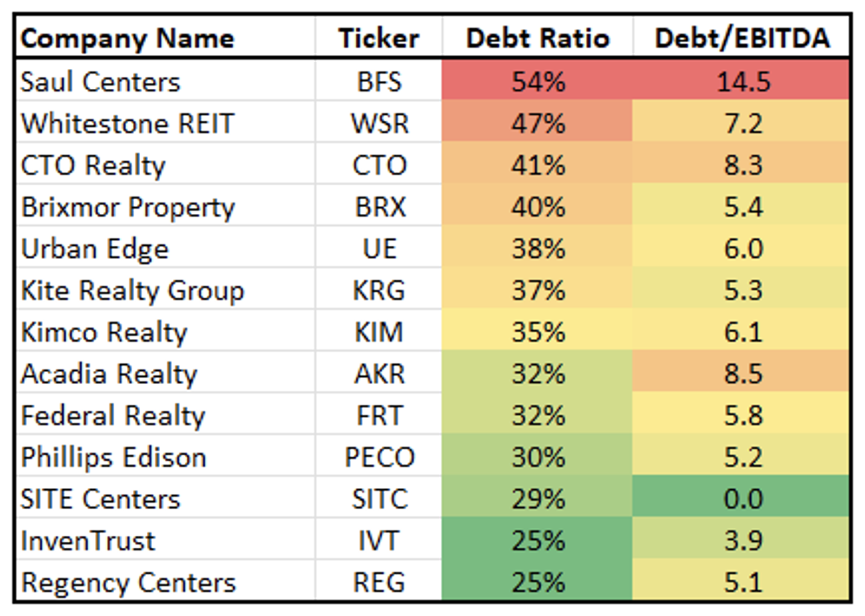Click the Ticker column header
The height and width of the screenshot is (616, 865).
coord(379,39)
